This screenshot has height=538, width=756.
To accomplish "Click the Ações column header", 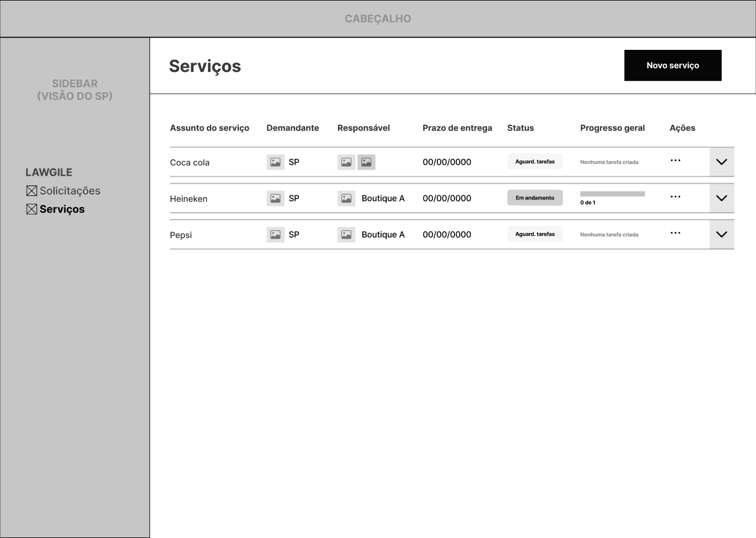I will click(x=682, y=128).
